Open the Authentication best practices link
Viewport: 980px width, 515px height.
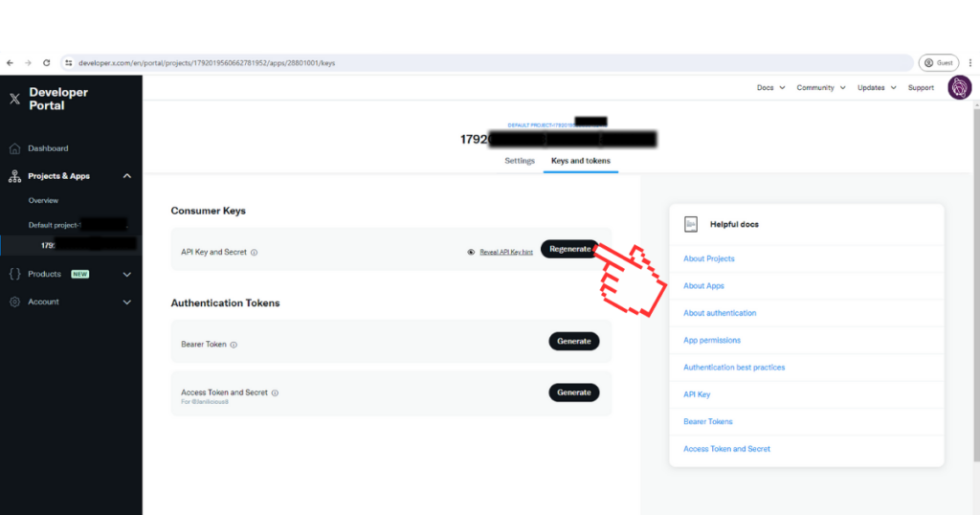(x=733, y=368)
